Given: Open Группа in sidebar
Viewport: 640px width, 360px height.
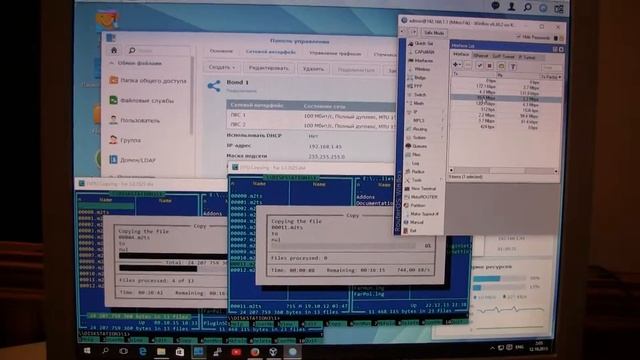Looking at the screenshot, I should point(125,140).
